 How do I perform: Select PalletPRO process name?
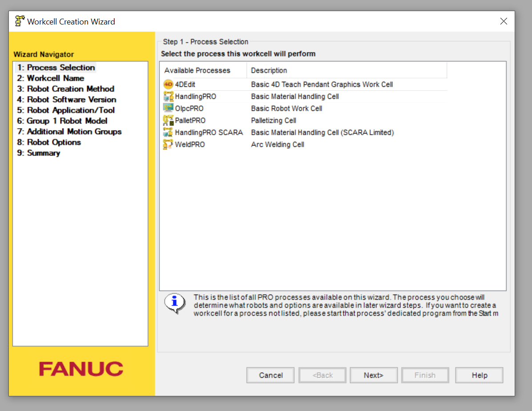[190, 121]
